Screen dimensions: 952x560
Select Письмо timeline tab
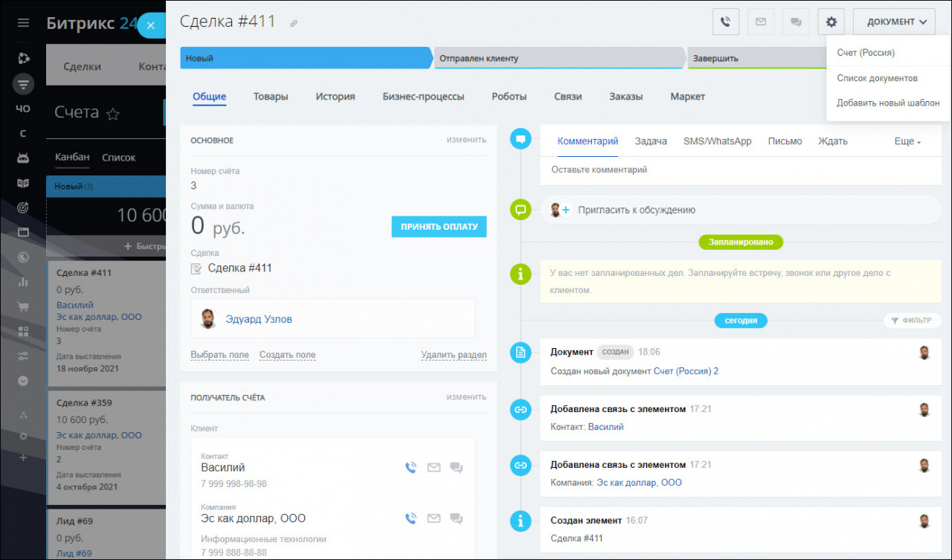point(785,141)
